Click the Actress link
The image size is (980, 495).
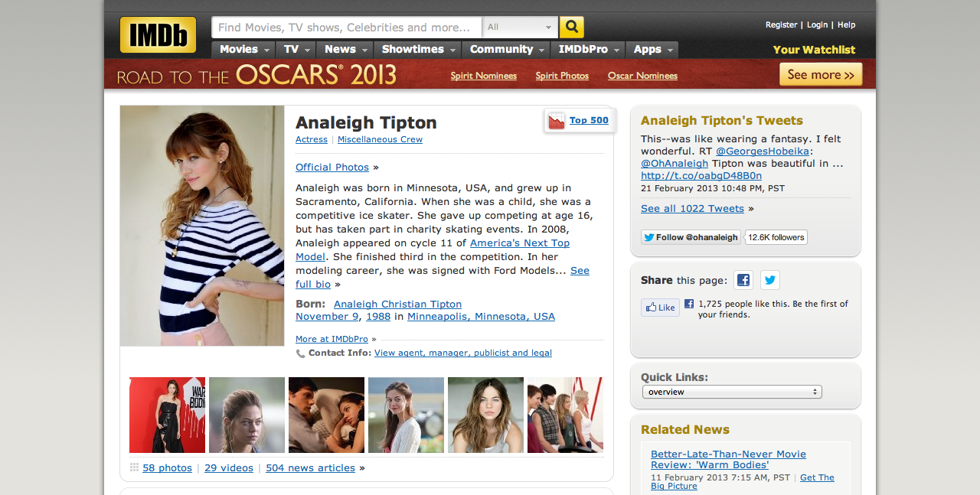tap(312, 139)
